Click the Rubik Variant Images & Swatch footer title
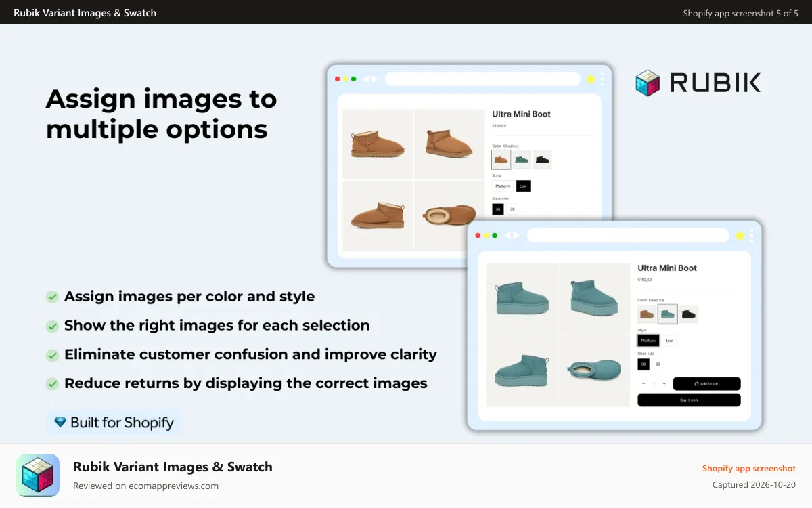812x508 pixels. tap(173, 467)
